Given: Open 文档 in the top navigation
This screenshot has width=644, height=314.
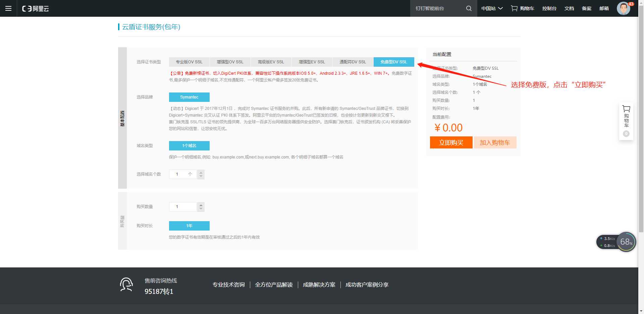Looking at the screenshot, I should coord(569,8).
